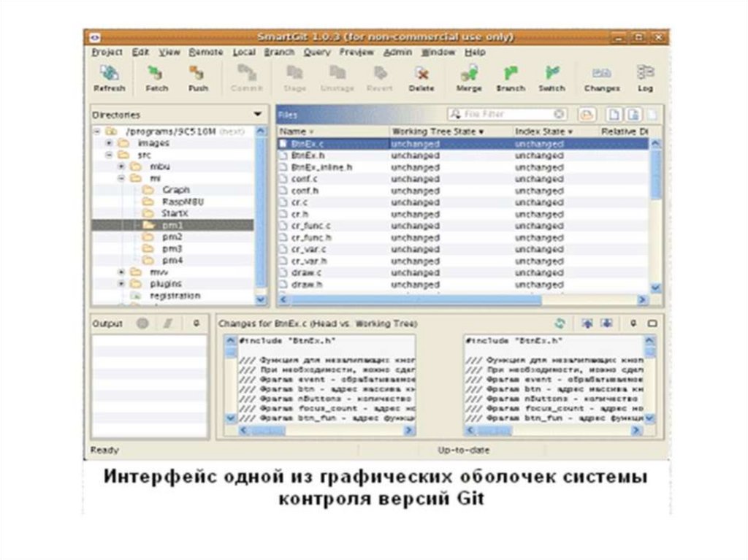Screen dimensions: 748x560
Task: Click the refresh icon in Changes panel
Action: [x=560, y=323]
